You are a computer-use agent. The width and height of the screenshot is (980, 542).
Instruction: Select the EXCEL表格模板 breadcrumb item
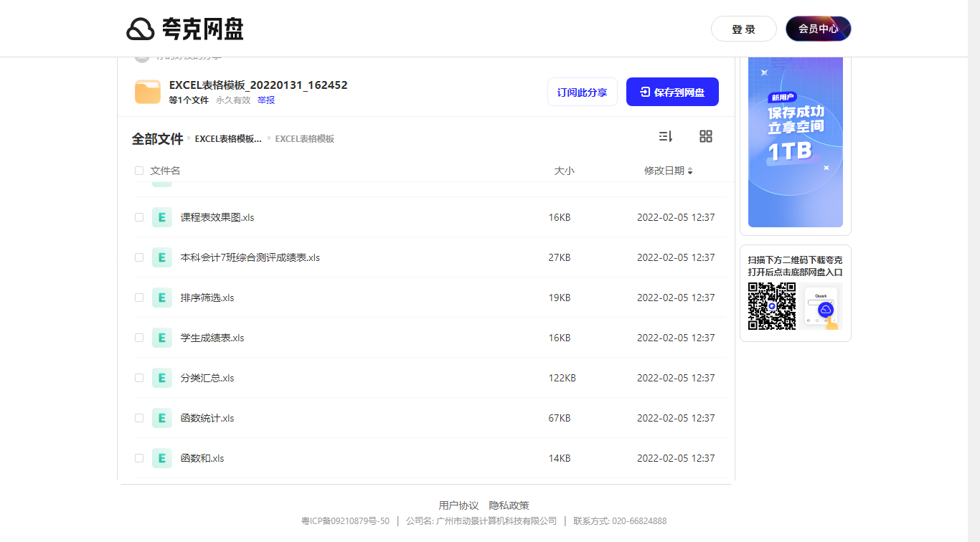pos(306,138)
